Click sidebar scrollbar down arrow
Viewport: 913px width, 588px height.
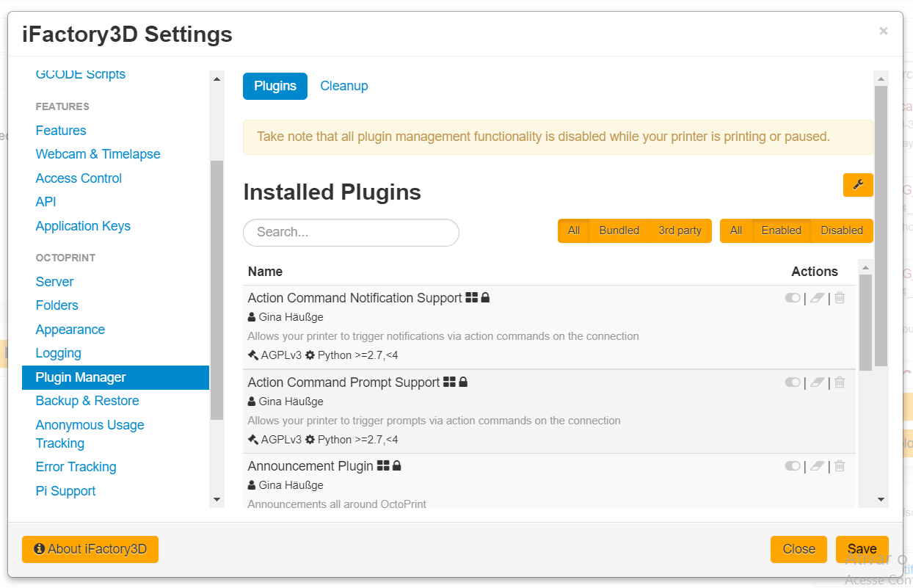[217, 499]
